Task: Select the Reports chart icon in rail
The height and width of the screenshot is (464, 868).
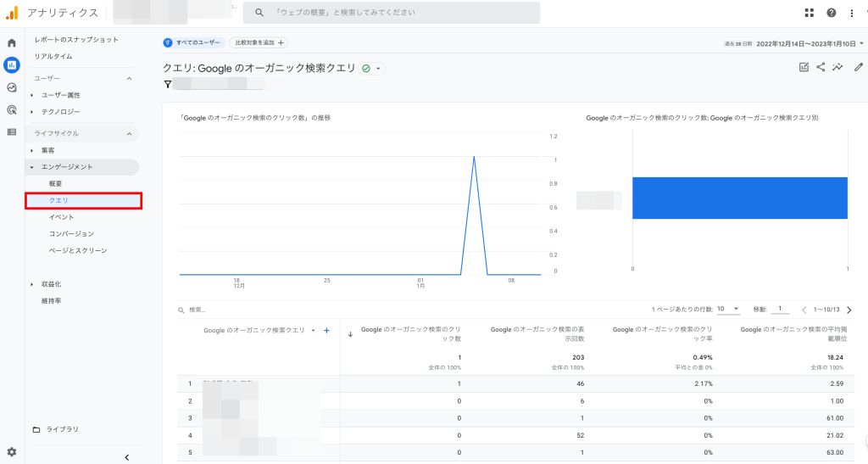Action: tap(12, 64)
